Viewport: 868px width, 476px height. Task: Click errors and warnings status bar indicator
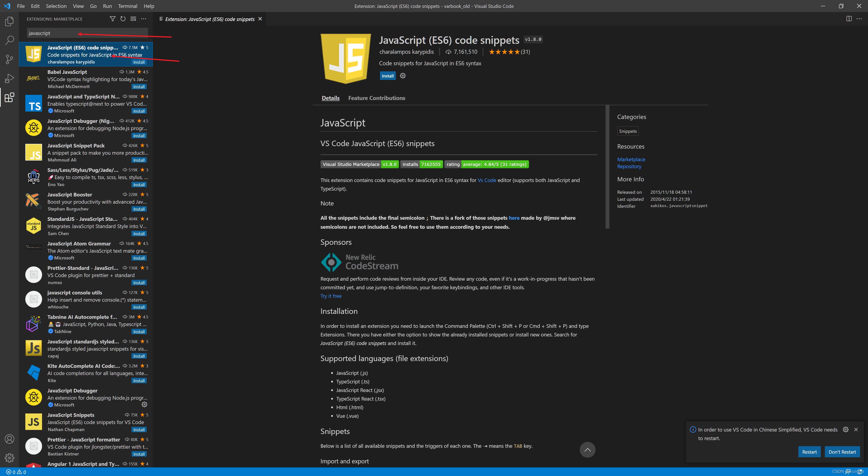16,472
